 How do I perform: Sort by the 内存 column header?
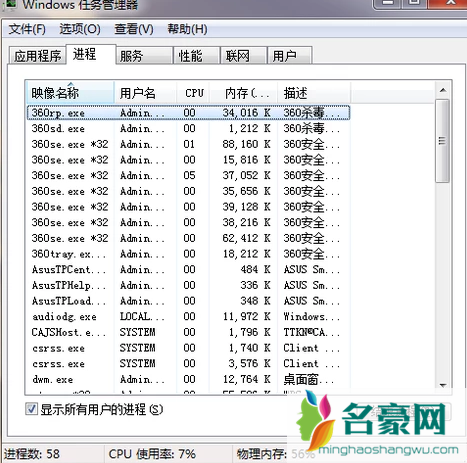[x=243, y=93]
